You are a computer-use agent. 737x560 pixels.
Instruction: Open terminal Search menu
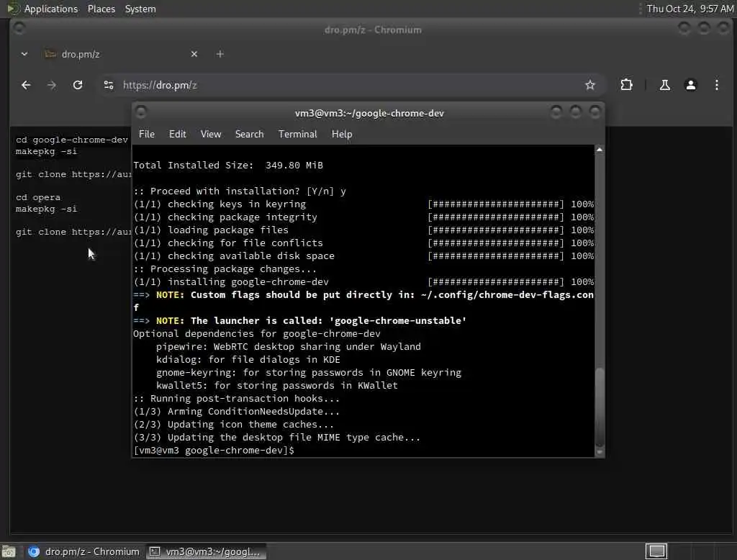[x=249, y=134]
